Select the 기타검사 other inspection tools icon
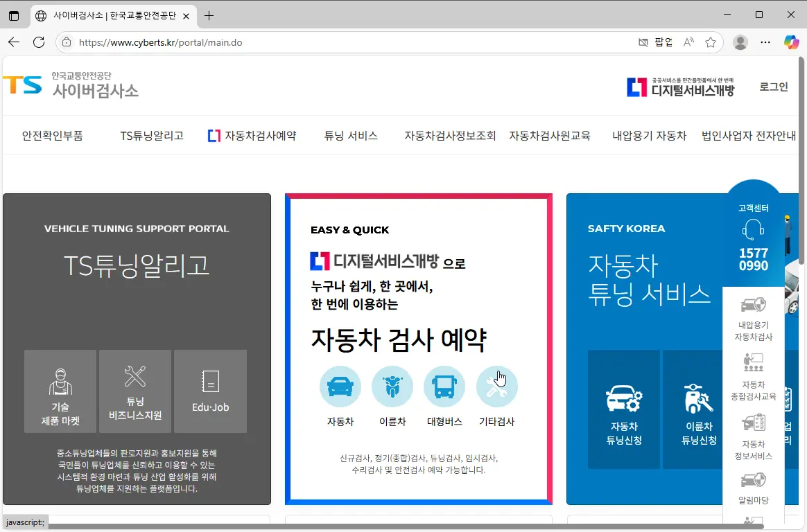Viewport: 807px width, 532px height. 496,387
